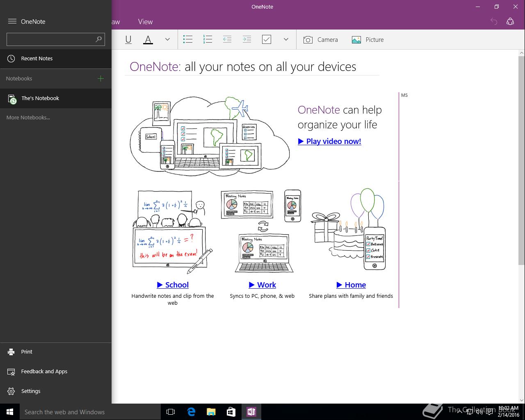The width and height of the screenshot is (525, 420).
Task: Select Print in sidebar
Action: click(x=56, y=352)
